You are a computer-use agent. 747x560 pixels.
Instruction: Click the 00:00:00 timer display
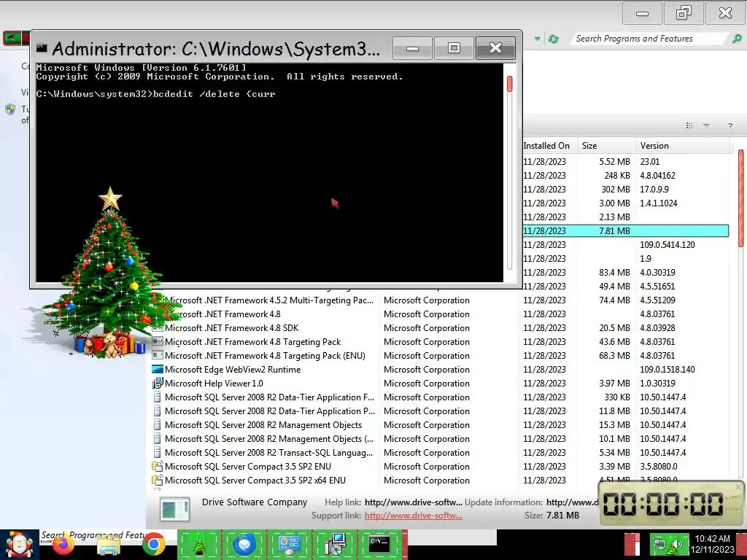tap(663, 505)
